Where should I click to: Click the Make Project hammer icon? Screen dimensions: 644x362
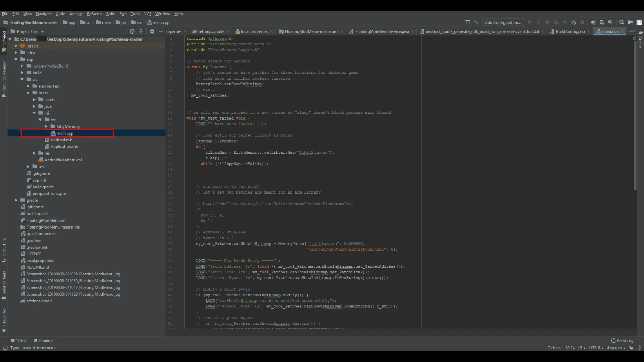(x=476, y=22)
